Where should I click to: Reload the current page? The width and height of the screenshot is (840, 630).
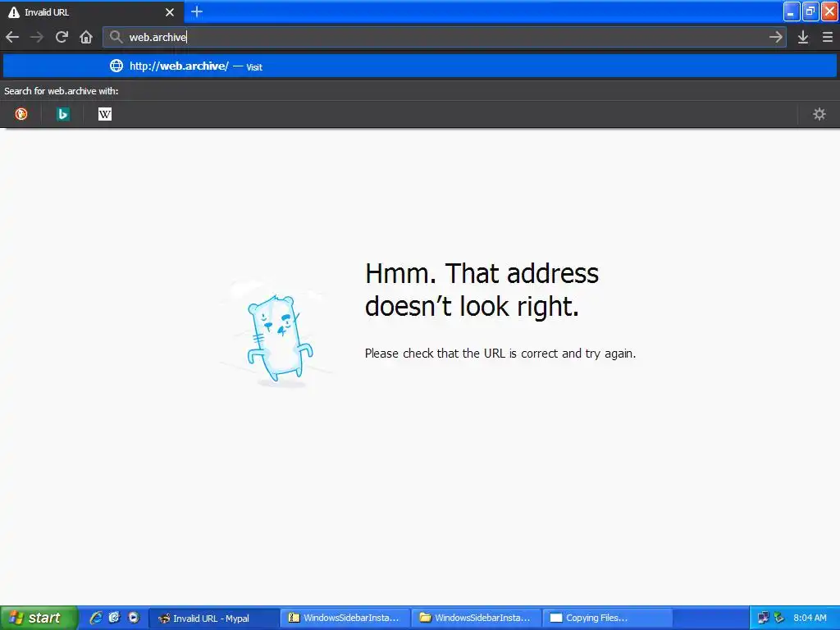62,37
